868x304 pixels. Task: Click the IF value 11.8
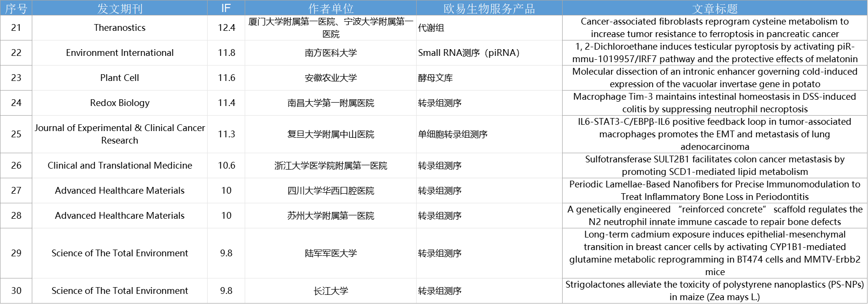click(x=226, y=53)
